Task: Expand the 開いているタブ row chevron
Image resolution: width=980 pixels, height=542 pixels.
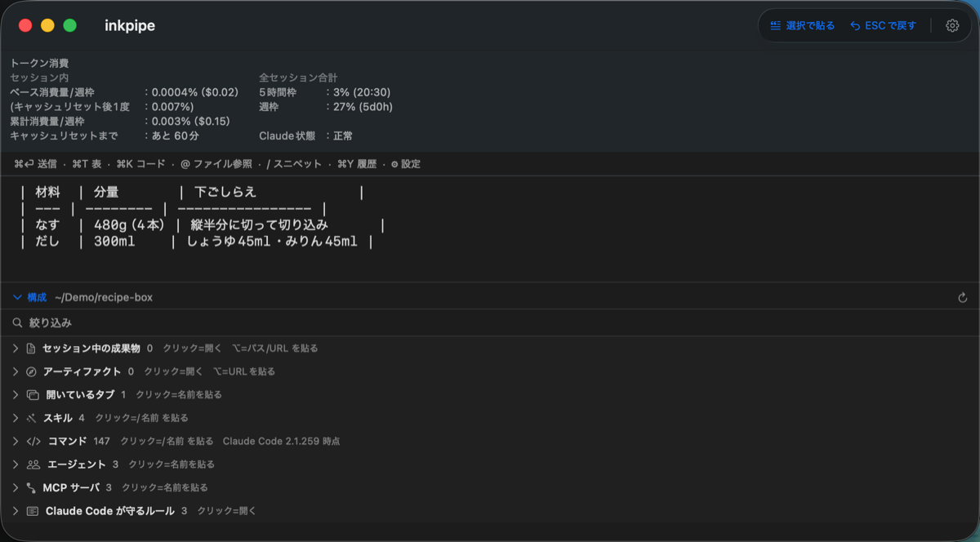Action: pyautogui.click(x=16, y=394)
